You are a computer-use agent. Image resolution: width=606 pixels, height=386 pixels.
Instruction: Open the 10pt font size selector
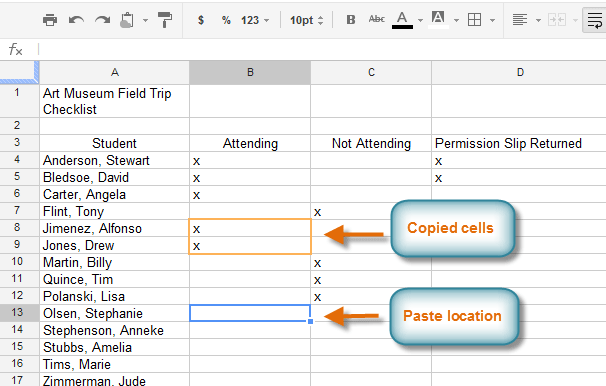[x=306, y=20]
